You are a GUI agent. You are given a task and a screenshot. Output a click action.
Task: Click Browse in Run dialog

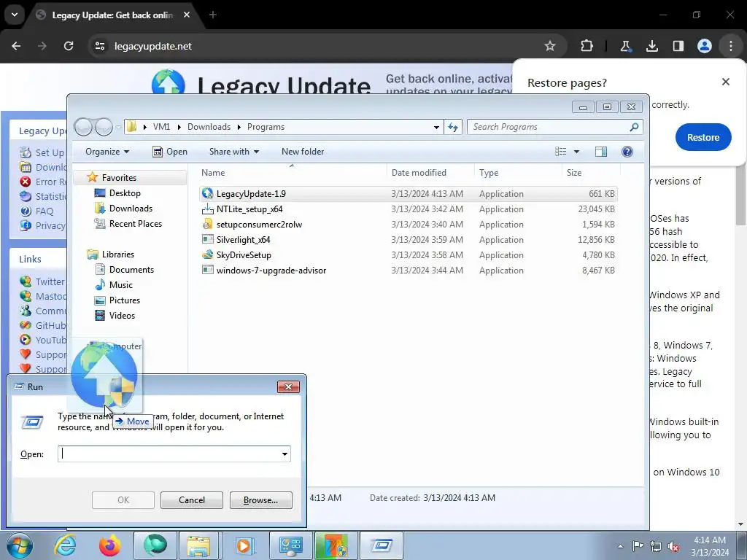260,500
